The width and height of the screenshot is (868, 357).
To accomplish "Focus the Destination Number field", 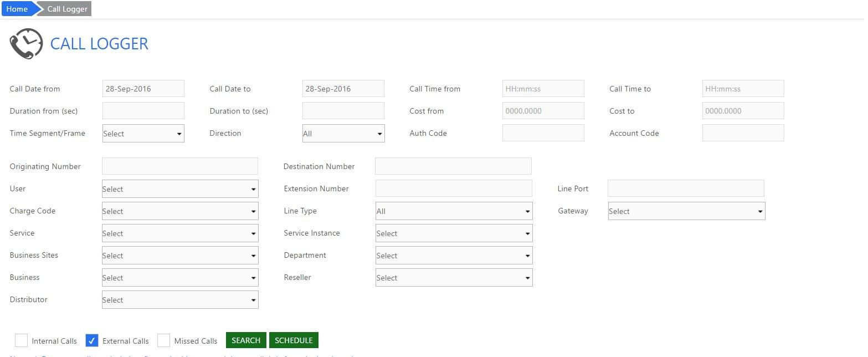I will 453,166.
